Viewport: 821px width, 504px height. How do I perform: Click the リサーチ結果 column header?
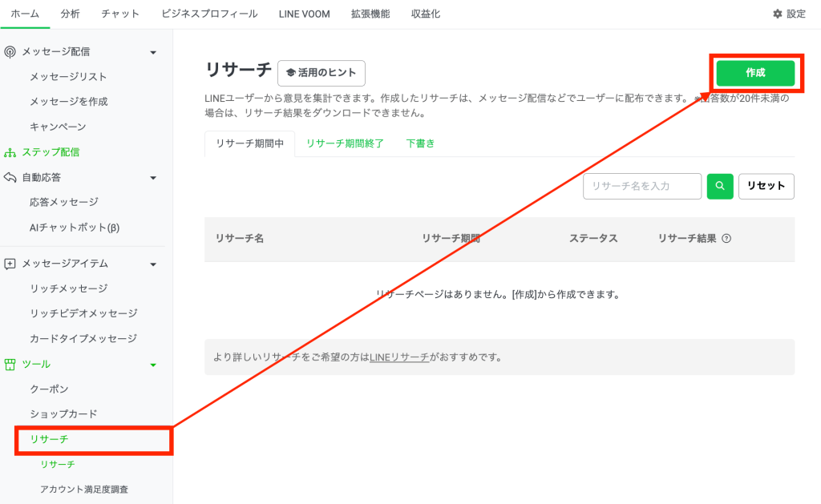(x=687, y=239)
